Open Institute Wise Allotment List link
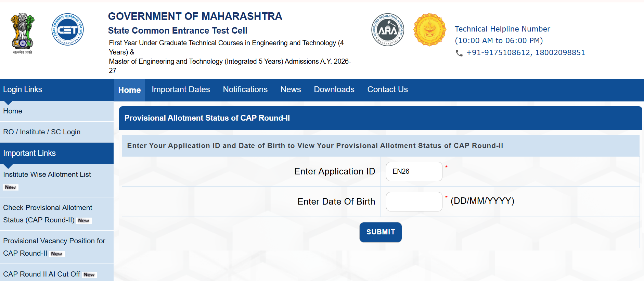Screen dimensions: 644x281 coord(47,174)
